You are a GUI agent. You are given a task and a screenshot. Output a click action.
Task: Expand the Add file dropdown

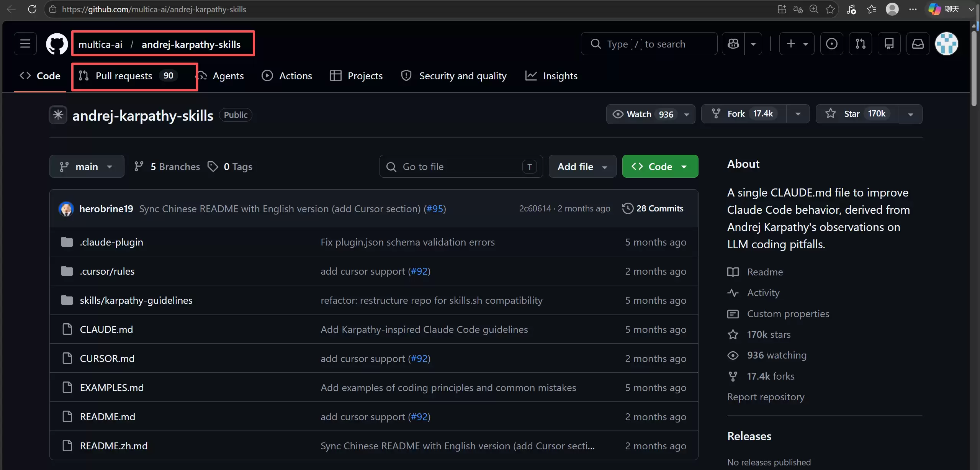coord(582,166)
